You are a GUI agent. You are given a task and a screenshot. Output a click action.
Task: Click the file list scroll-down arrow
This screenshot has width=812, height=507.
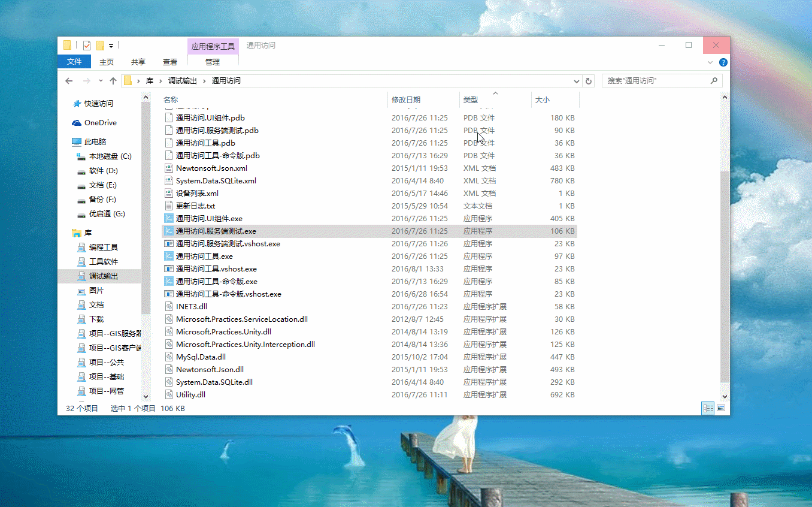725,396
